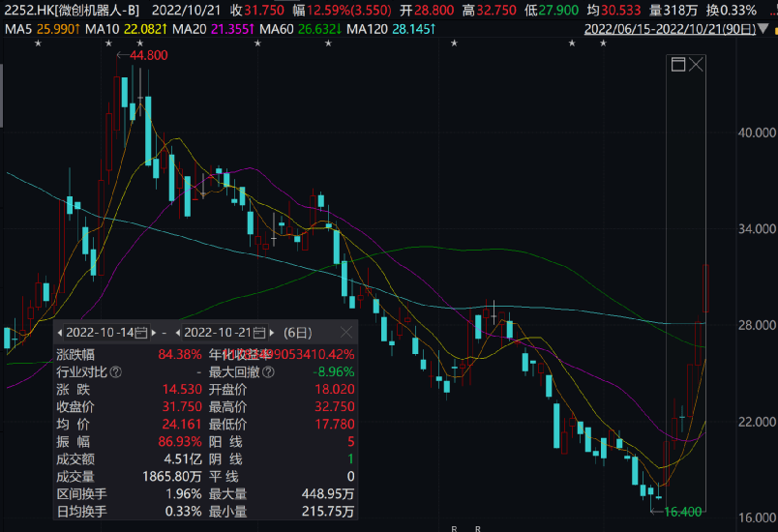
Task: Close the interval statistics panel
Action: coord(345,332)
